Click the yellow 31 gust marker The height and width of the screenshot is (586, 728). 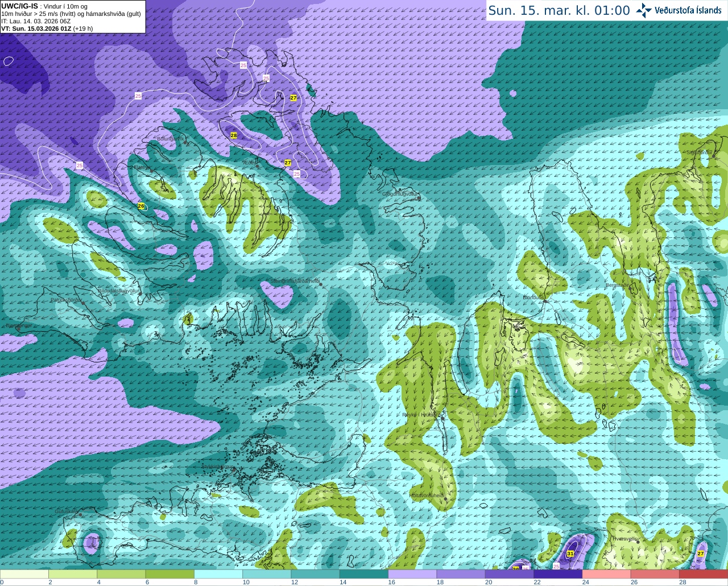pyautogui.click(x=570, y=554)
